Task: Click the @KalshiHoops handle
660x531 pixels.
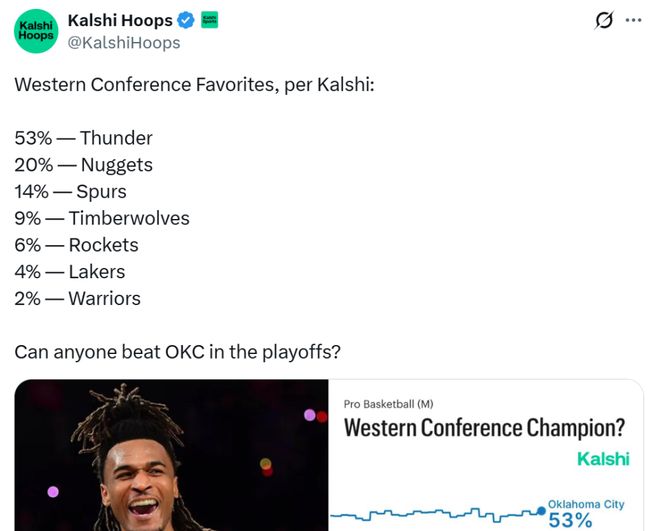Action: click(x=123, y=42)
